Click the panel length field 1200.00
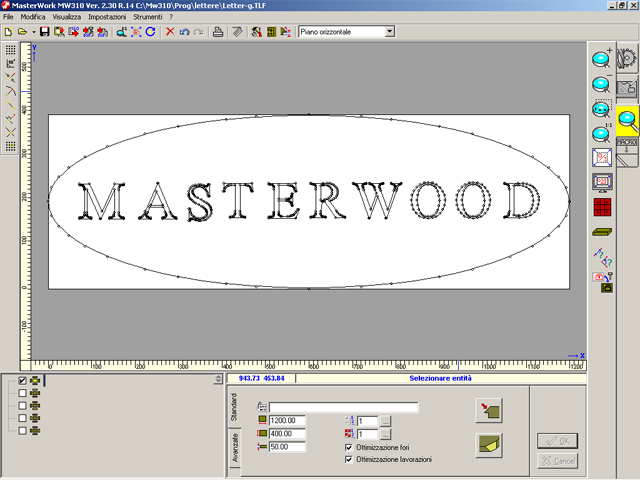 tap(287, 420)
